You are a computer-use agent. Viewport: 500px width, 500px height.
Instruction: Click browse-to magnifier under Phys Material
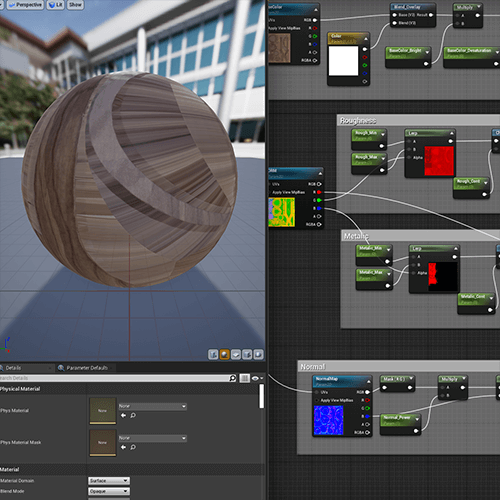pyautogui.click(x=133, y=415)
